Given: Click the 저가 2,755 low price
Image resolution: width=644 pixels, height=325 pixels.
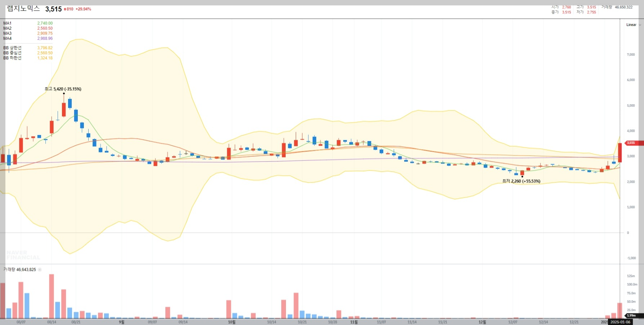Looking at the screenshot, I should tap(586, 12).
